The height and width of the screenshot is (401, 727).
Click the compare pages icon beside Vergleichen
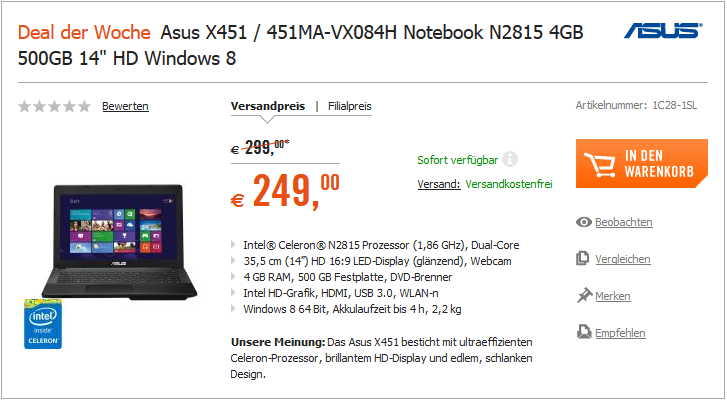click(582, 258)
